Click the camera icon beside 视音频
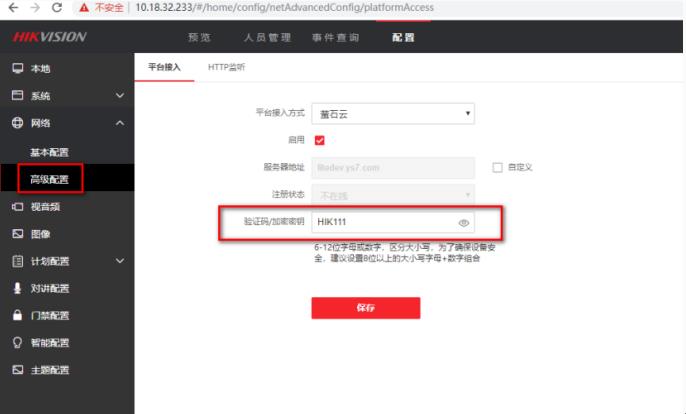This screenshot has width=686, height=414. 18,207
